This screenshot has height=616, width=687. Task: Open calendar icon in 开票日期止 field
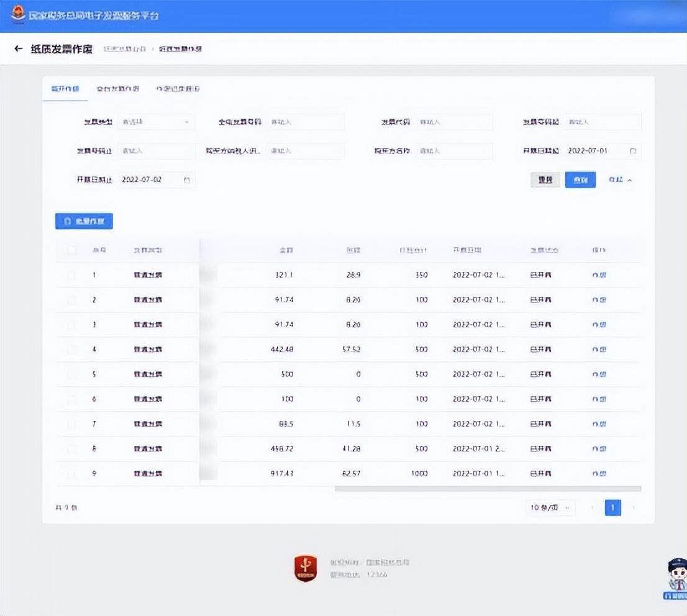[x=186, y=179]
